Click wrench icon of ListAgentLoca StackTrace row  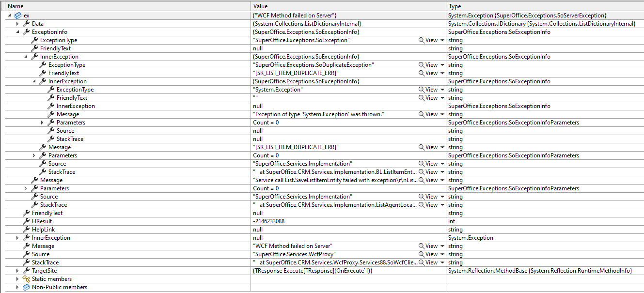click(x=34, y=205)
